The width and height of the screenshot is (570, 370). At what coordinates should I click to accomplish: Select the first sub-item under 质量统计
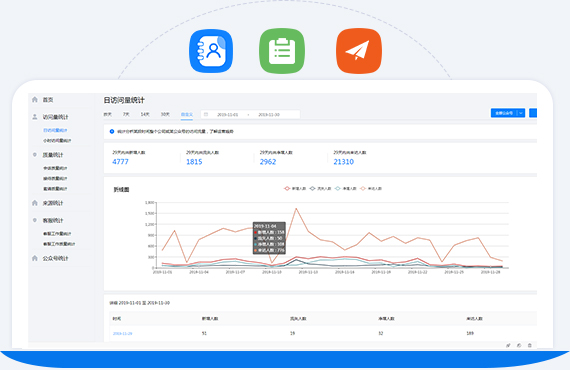pyautogui.click(x=55, y=168)
